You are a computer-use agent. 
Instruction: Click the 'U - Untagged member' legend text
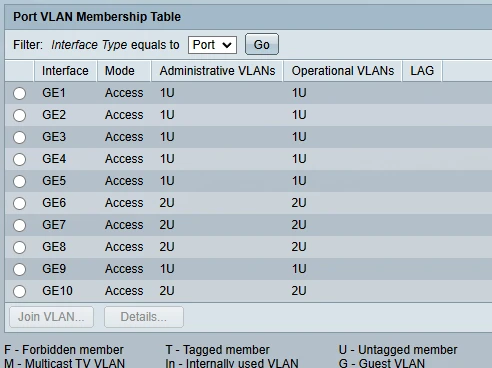[x=398, y=350]
